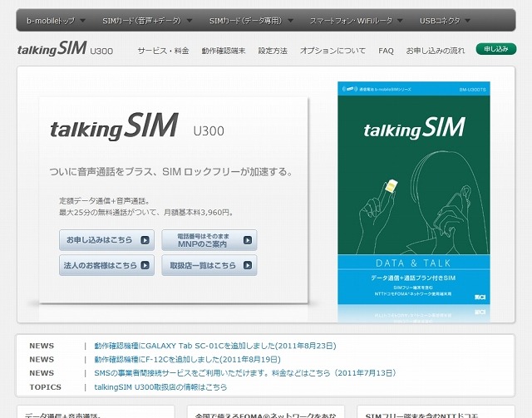The height and width of the screenshot is (418, 532).
Task: Open the 設定方法 page
Action: tap(273, 51)
